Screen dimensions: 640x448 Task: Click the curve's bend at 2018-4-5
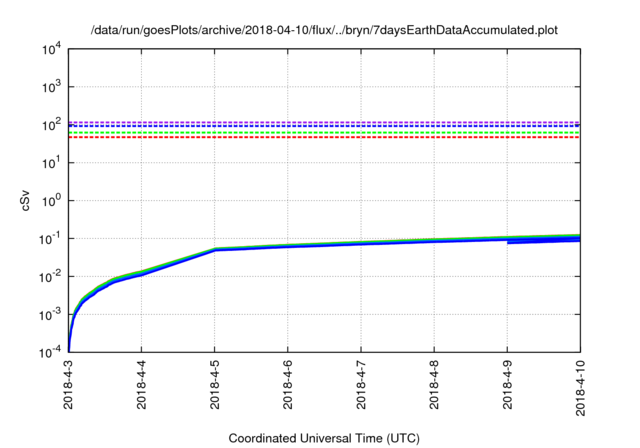[x=215, y=249]
